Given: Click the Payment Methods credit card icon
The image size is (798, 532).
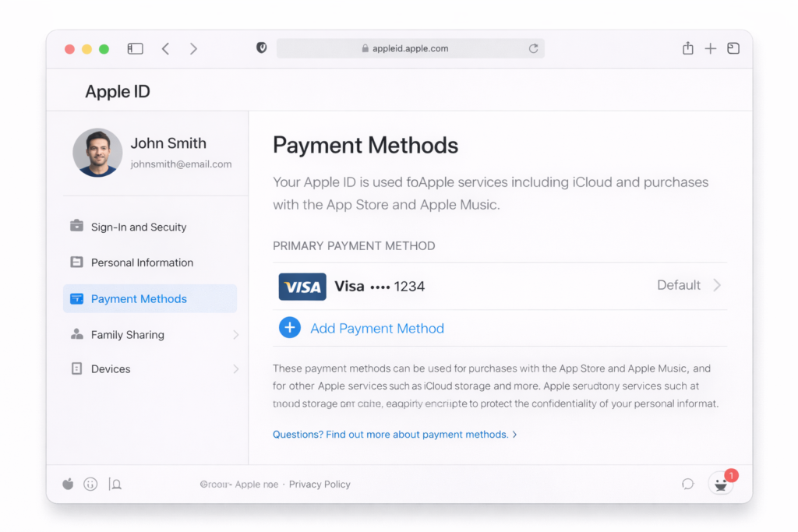Looking at the screenshot, I should [76, 298].
